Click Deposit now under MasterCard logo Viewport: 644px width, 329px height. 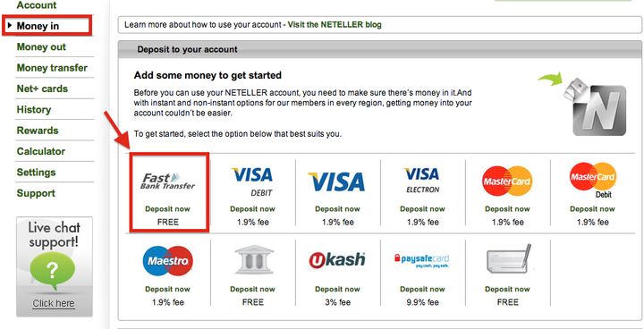click(507, 208)
